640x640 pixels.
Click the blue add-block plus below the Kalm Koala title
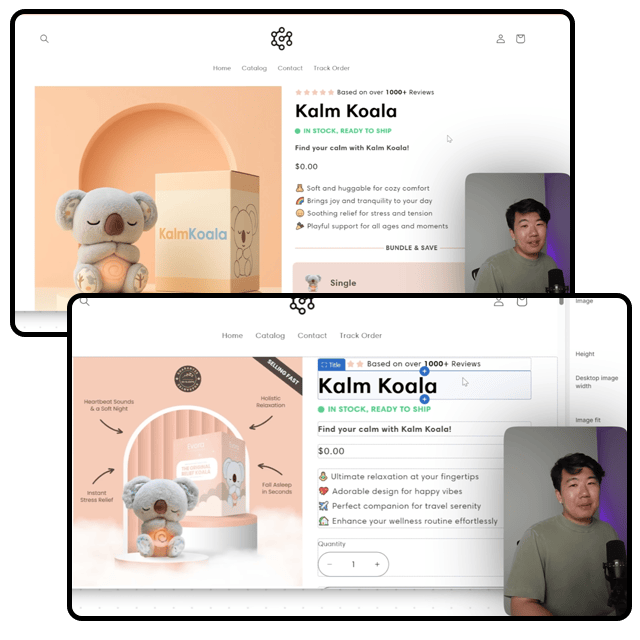[x=424, y=400]
